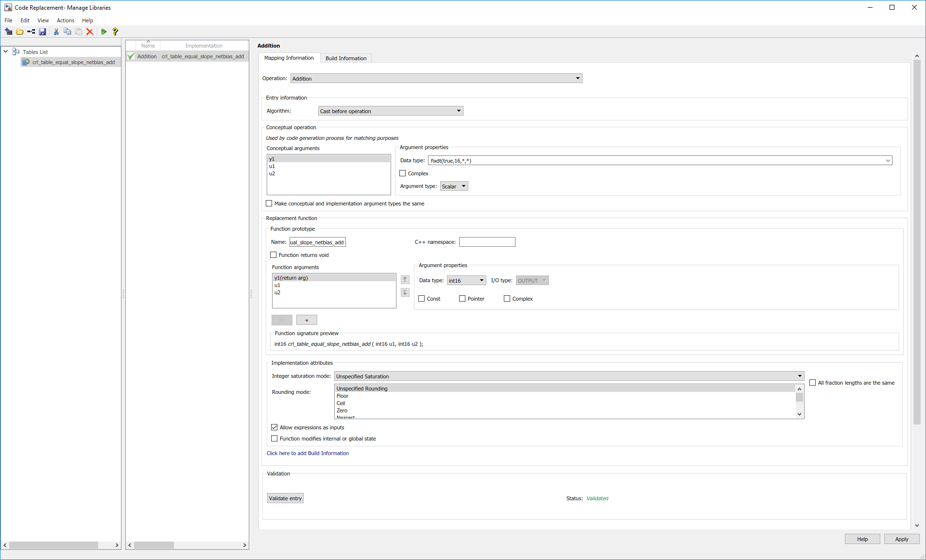Open the Operation dropdown

pyautogui.click(x=436, y=78)
